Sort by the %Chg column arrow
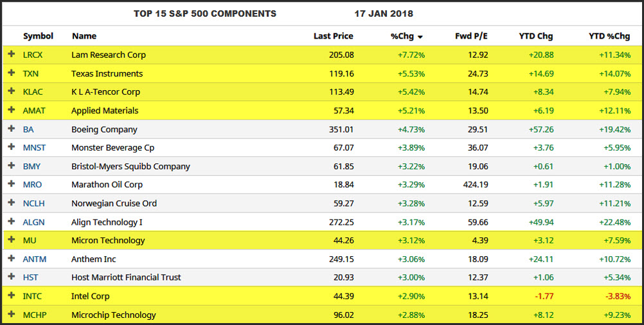Screen dimensions: 644x325 (420, 37)
